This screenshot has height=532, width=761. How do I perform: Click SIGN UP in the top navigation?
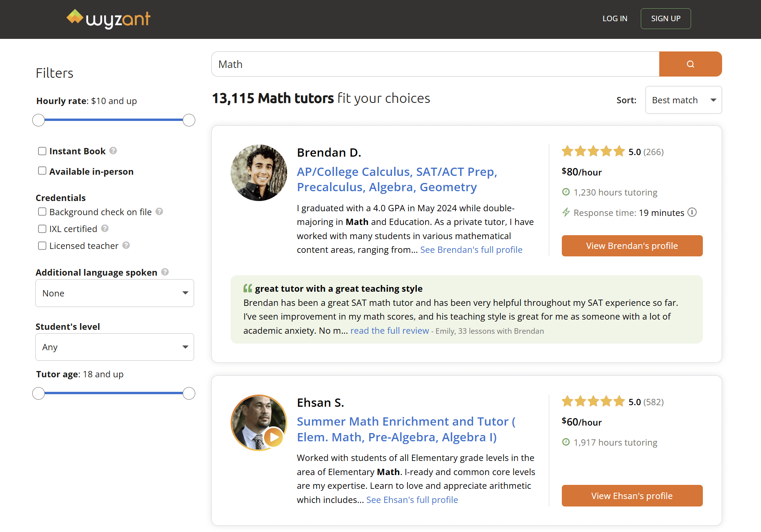(665, 18)
